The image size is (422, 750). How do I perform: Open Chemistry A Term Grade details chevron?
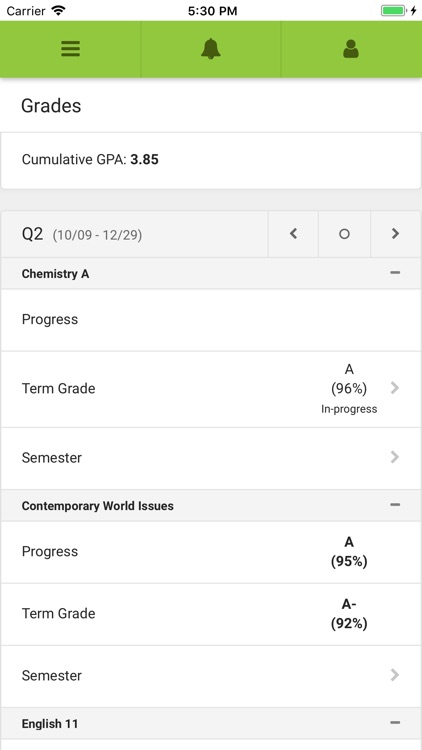[395, 388]
